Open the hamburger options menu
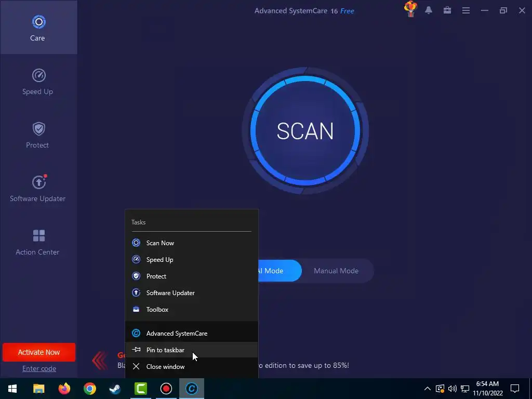 click(466, 10)
